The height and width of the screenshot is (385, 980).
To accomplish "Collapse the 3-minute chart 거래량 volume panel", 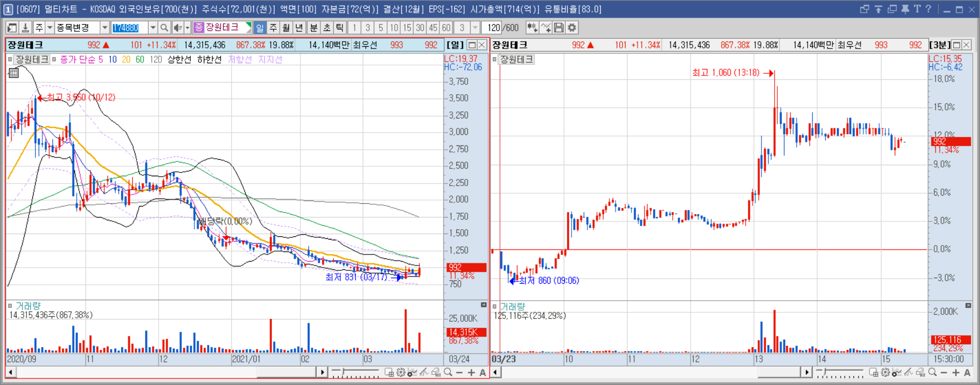I will (x=968, y=305).
